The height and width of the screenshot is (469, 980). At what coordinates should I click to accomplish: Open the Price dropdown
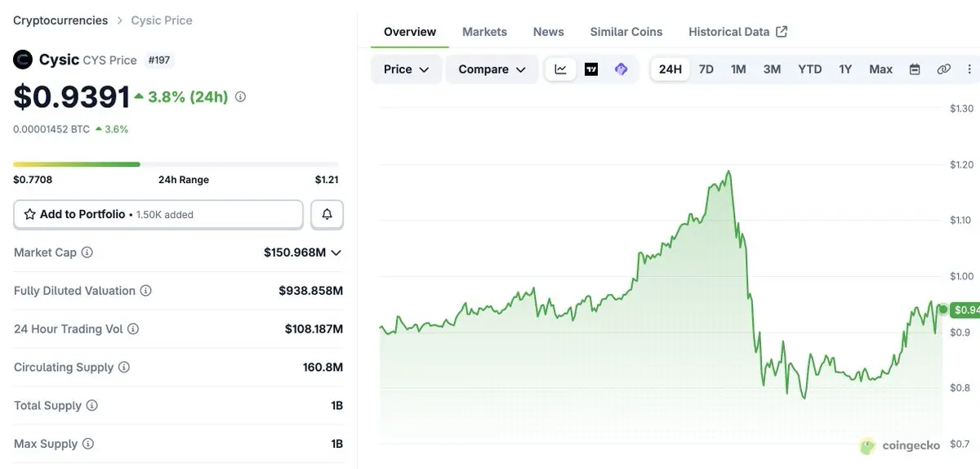tap(407, 69)
